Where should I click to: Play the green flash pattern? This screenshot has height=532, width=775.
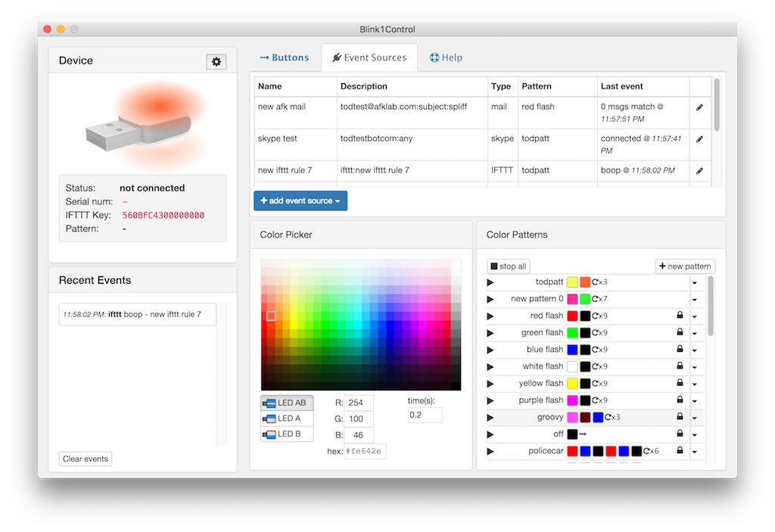click(490, 333)
